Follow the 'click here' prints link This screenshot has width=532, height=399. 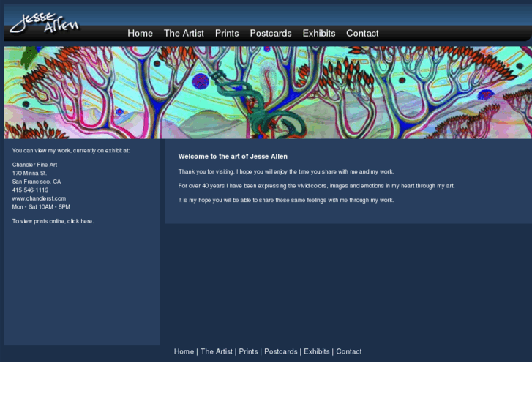(80, 221)
